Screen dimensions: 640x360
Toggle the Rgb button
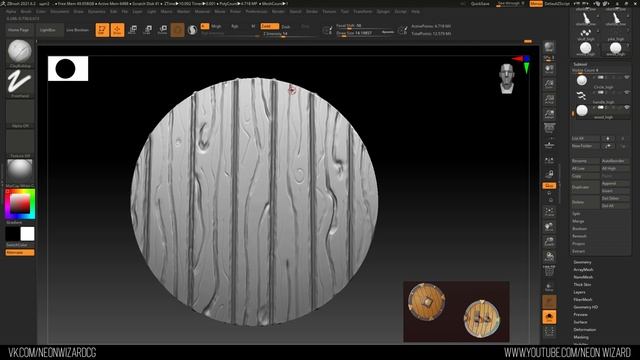pos(235,26)
